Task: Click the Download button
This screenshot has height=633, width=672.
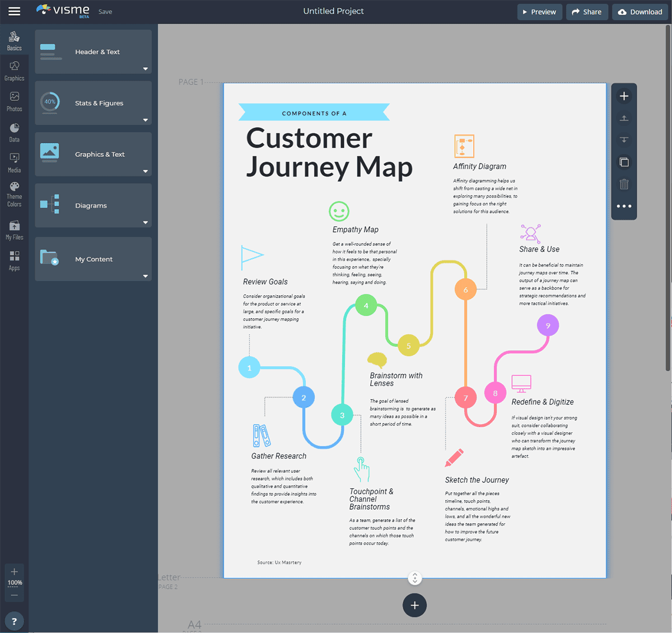Action: 640,11
